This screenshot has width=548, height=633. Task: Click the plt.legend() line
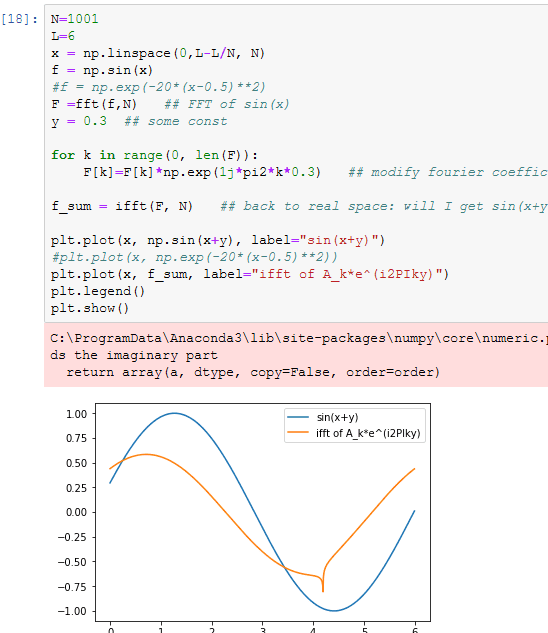click(98, 291)
